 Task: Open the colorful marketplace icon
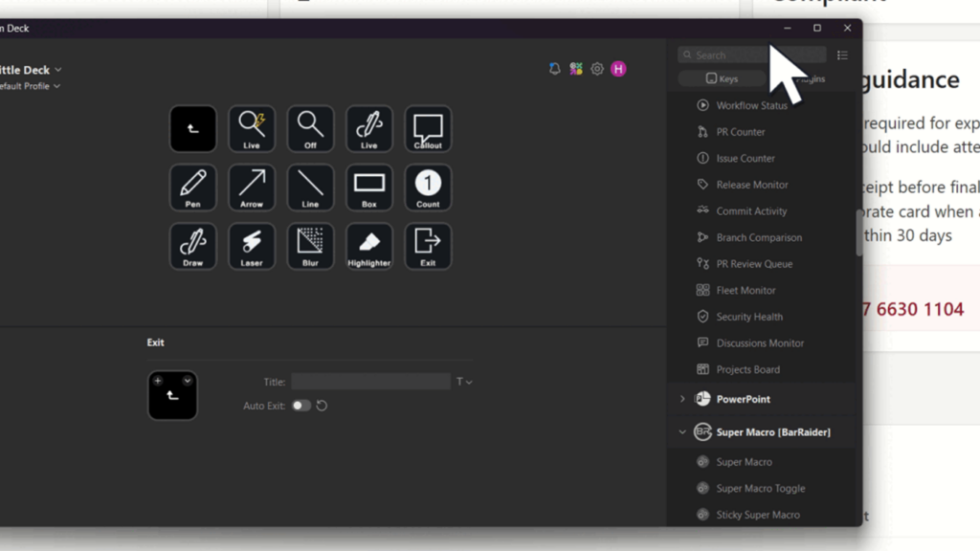575,69
